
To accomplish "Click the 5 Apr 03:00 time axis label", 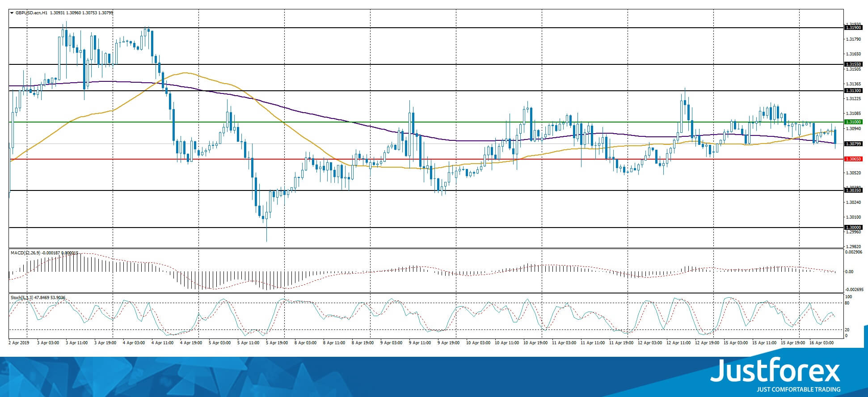I will tap(220, 343).
